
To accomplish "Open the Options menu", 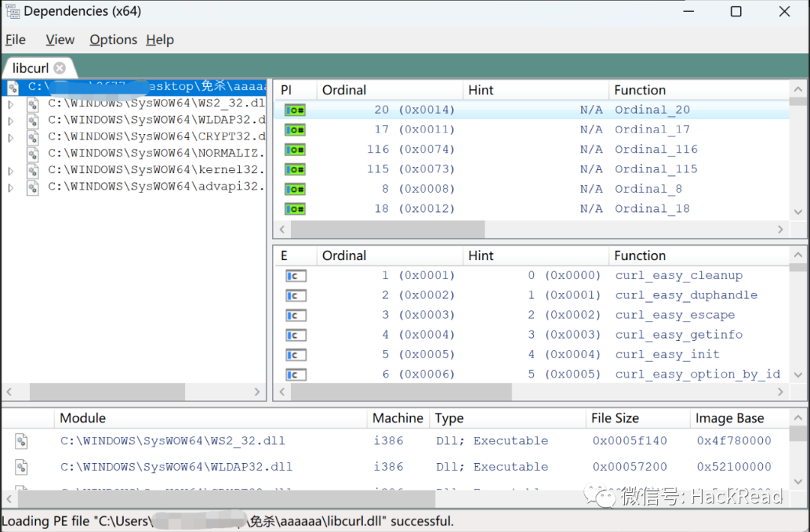I will (x=113, y=40).
